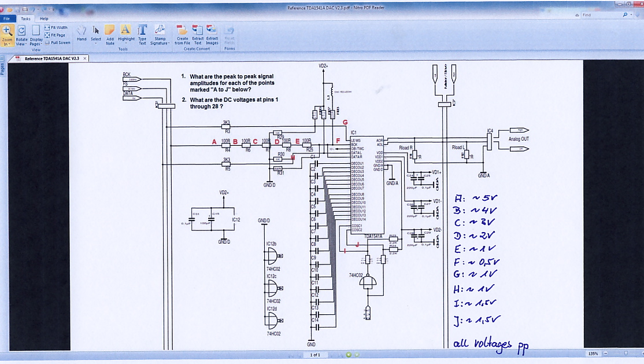Collapse the ribbon with the up arrow
Screen dimensions: 644x364
pos(577,15)
